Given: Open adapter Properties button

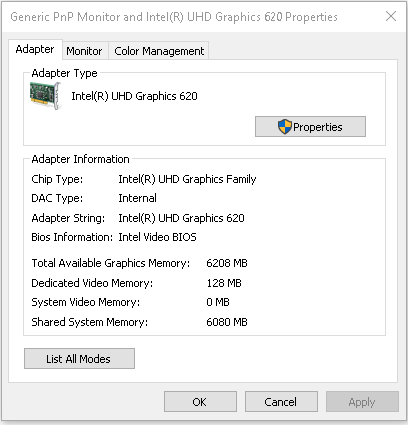Looking at the screenshot, I should tap(310, 127).
